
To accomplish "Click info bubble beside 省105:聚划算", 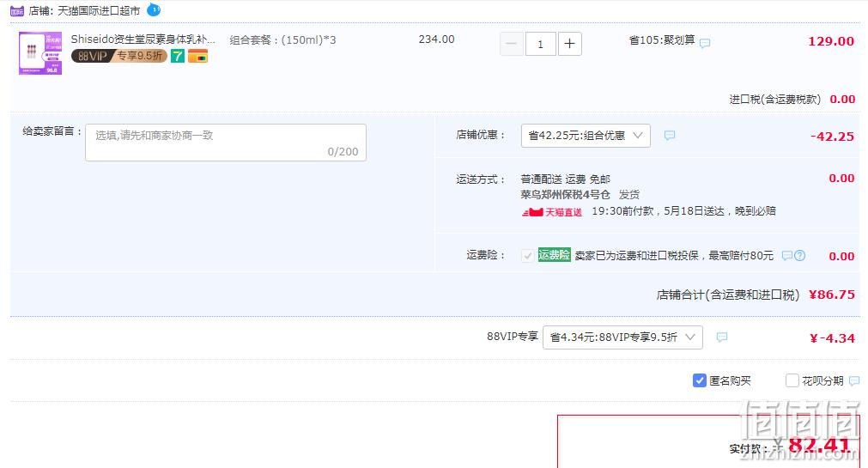I will (705, 43).
